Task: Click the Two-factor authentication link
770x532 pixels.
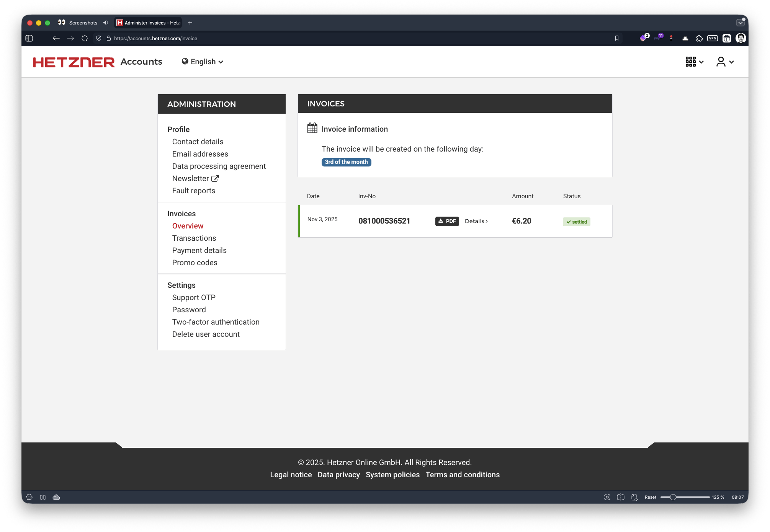Action: point(216,322)
